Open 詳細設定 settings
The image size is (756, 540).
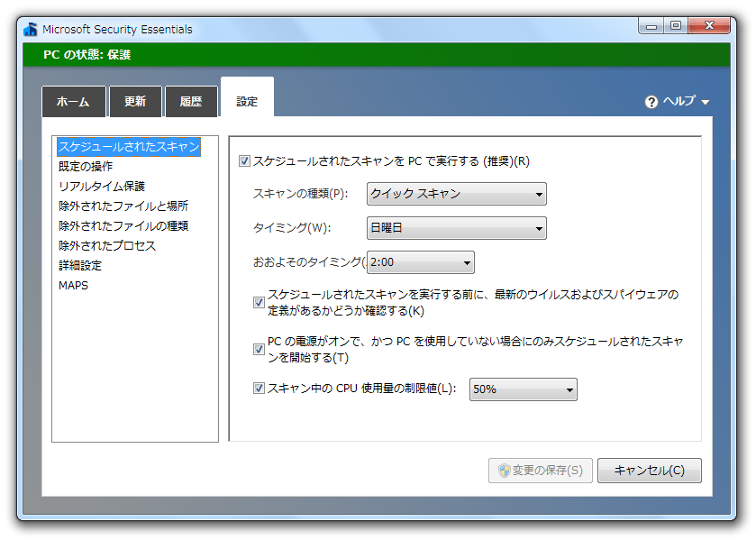80,265
